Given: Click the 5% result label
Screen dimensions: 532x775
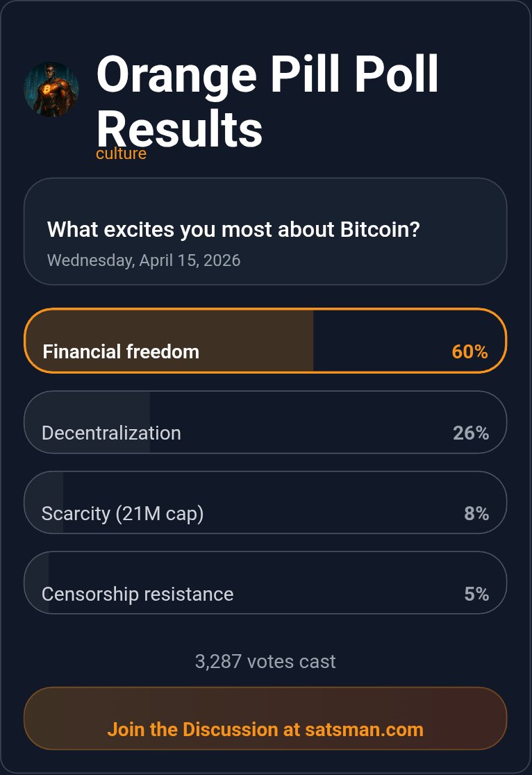Looking at the screenshot, I should (x=476, y=594).
